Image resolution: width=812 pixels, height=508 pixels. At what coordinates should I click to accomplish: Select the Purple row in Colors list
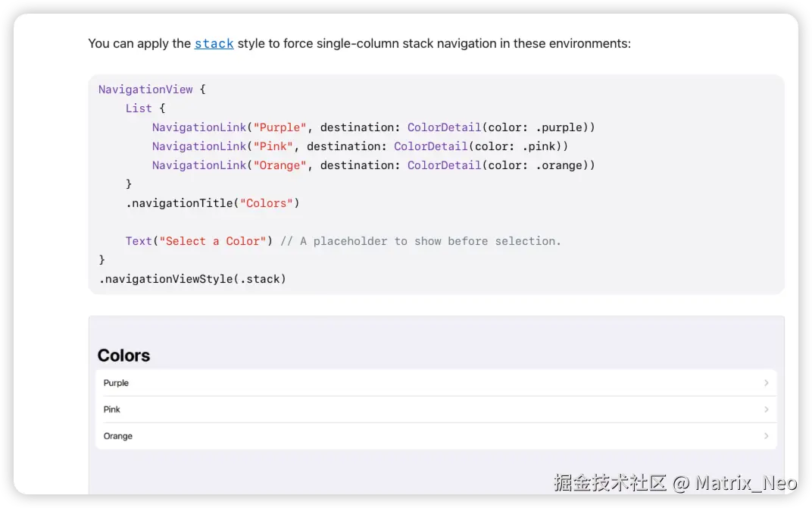(x=436, y=383)
